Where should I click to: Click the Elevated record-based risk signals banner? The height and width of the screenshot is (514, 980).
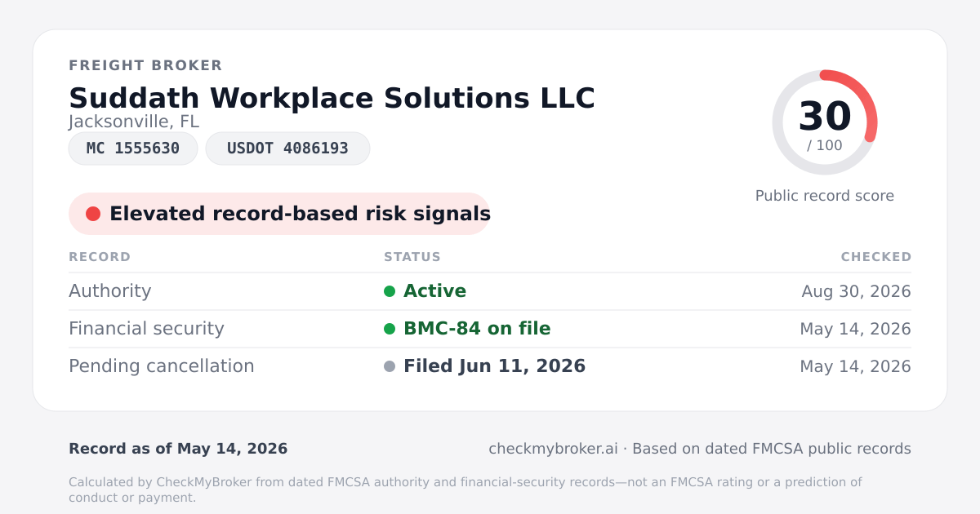pyautogui.click(x=279, y=214)
